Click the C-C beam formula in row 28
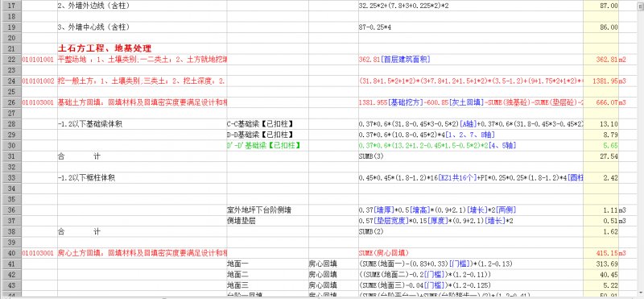This screenshot has height=299, width=644. coord(471,124)
